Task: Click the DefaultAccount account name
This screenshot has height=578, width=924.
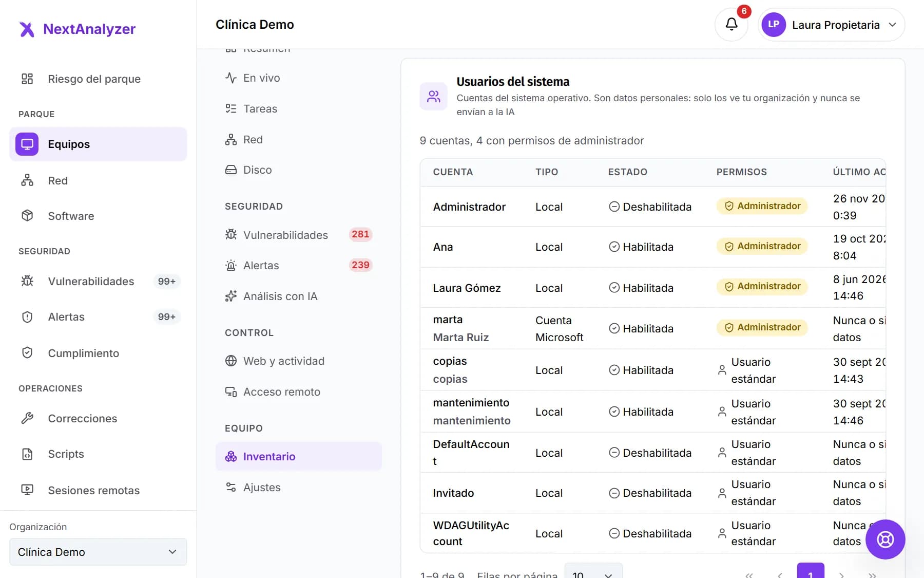Action: (x=471, y=453)
